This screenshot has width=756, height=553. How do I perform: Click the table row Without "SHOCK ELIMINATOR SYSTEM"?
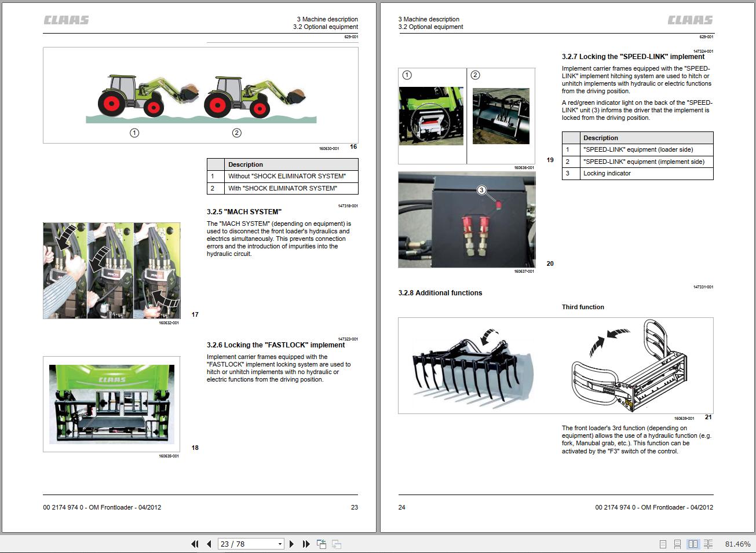click(x=283, y=176)
